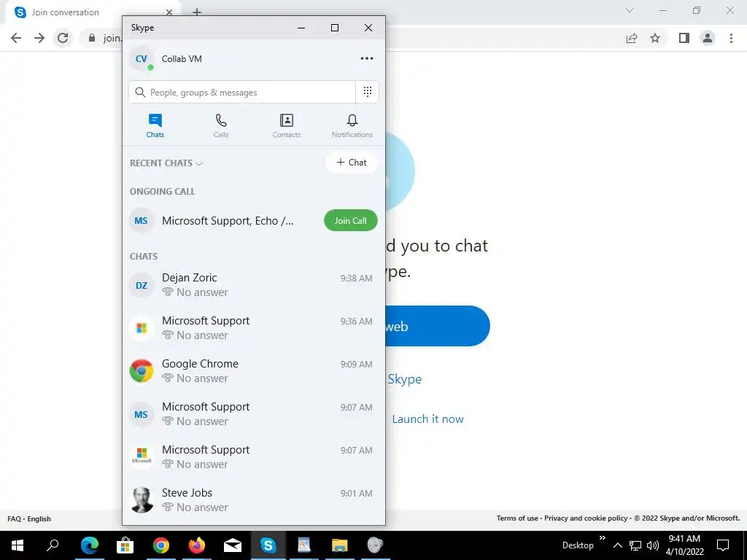Open the Windows Start menu
747x560 pixels.
coord(18,545)
